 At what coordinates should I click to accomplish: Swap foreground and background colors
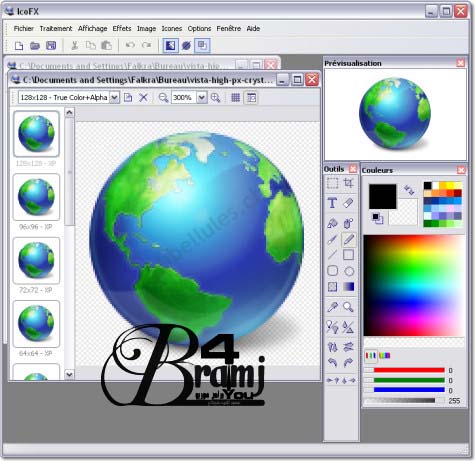[x=409, y=190]
